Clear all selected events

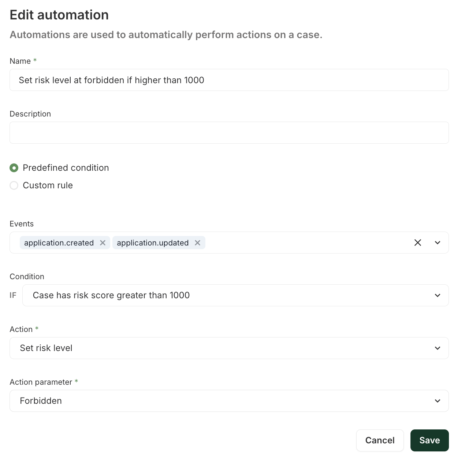pos(417,243)
